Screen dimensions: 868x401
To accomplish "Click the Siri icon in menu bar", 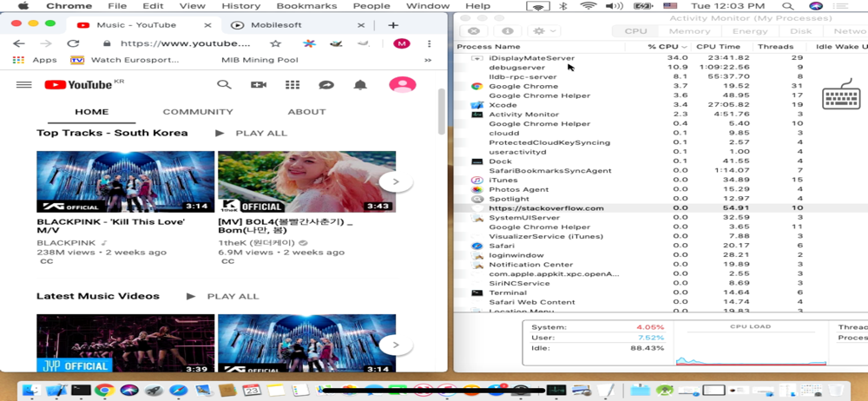I will 815,6.
